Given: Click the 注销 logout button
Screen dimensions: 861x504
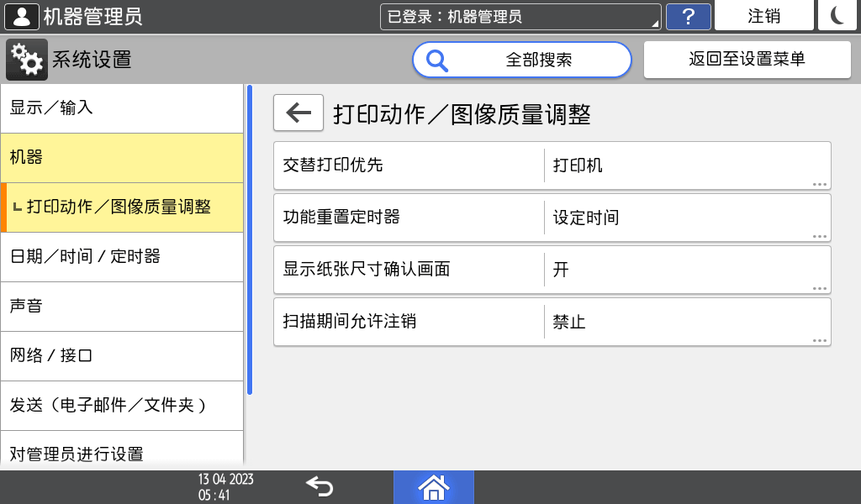Looking at the screenshot, I should pyautogui.click(x=763, y=16).
